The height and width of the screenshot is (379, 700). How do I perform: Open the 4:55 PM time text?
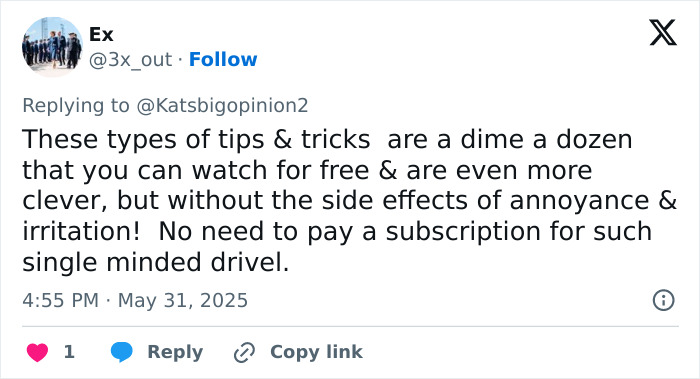pos(61,300)
